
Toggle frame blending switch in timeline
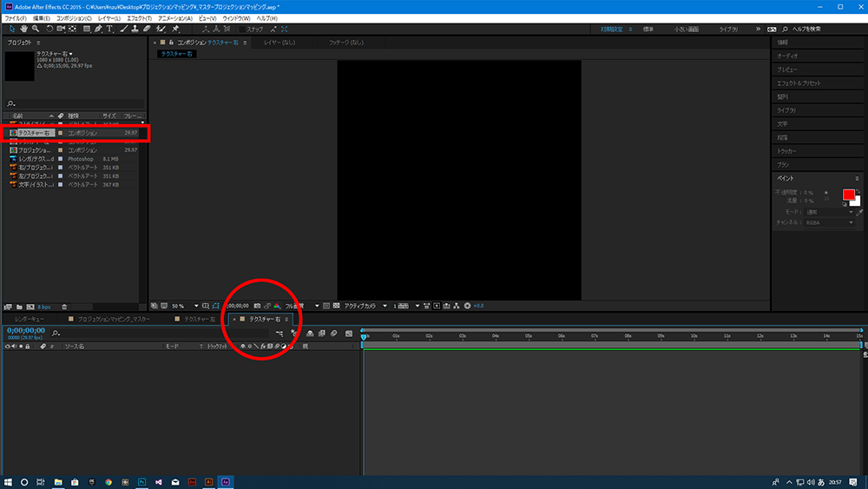click(322, 334)
